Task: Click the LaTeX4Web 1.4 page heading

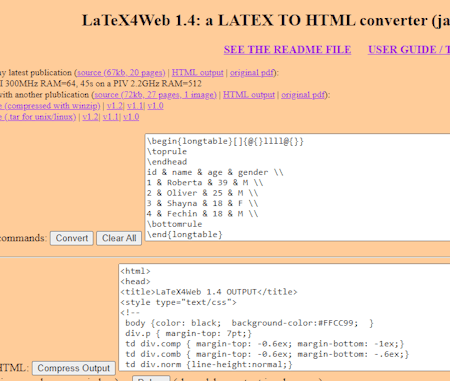Action: click(266, 21)
